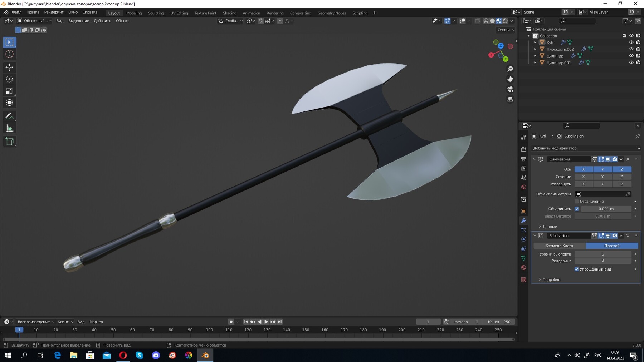644x362 pixels.
Task: Select the Move tool
Action: (x=9, y=67)
